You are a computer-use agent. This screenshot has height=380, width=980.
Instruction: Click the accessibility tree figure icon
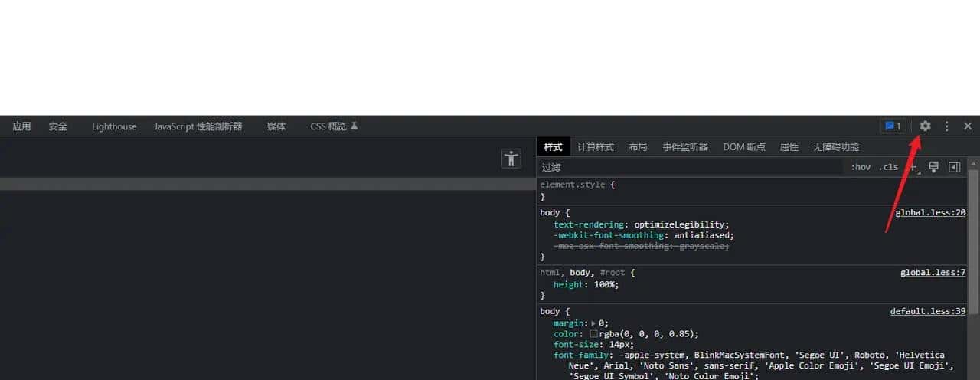pyautogui.click(x=511, y=159)
